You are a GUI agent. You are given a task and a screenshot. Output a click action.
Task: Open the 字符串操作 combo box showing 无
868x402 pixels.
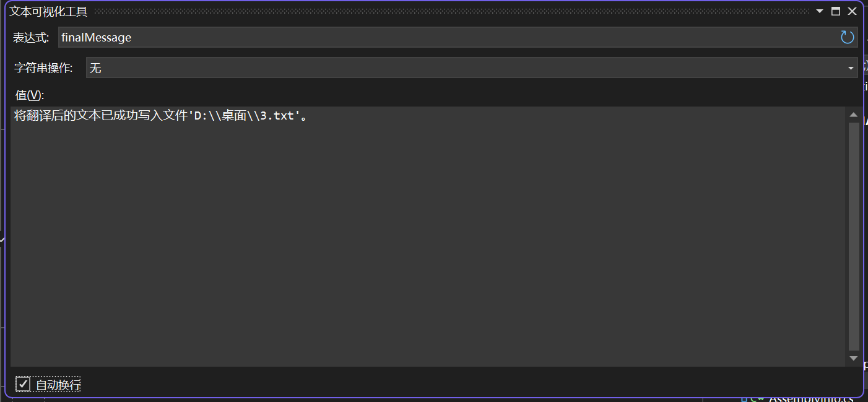tap(472, 68)
